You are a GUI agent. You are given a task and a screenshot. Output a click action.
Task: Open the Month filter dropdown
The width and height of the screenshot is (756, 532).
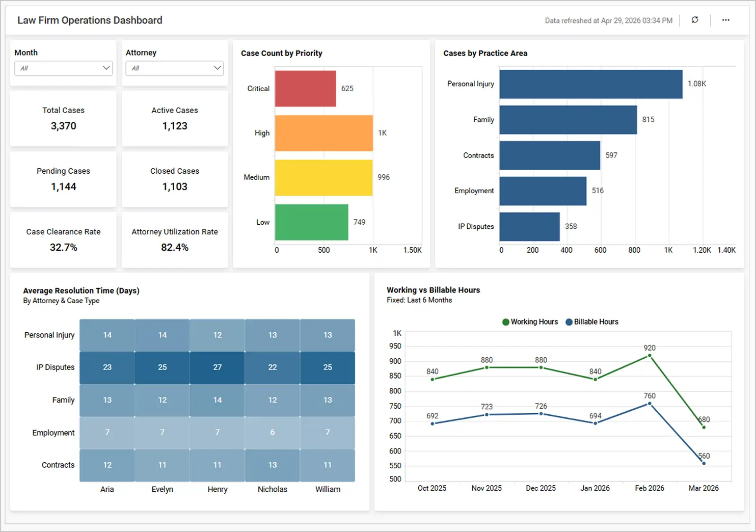coord(64,68)
